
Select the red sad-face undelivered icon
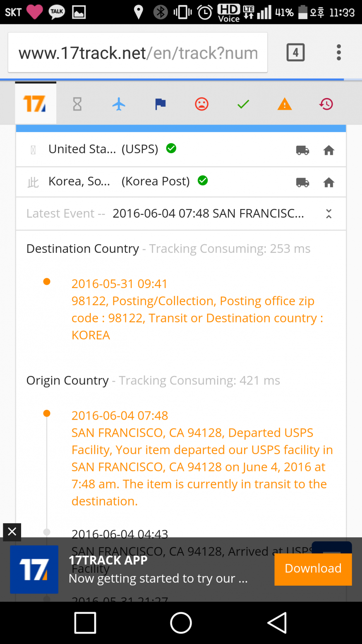pyautogui.click(x=201, y=104)
